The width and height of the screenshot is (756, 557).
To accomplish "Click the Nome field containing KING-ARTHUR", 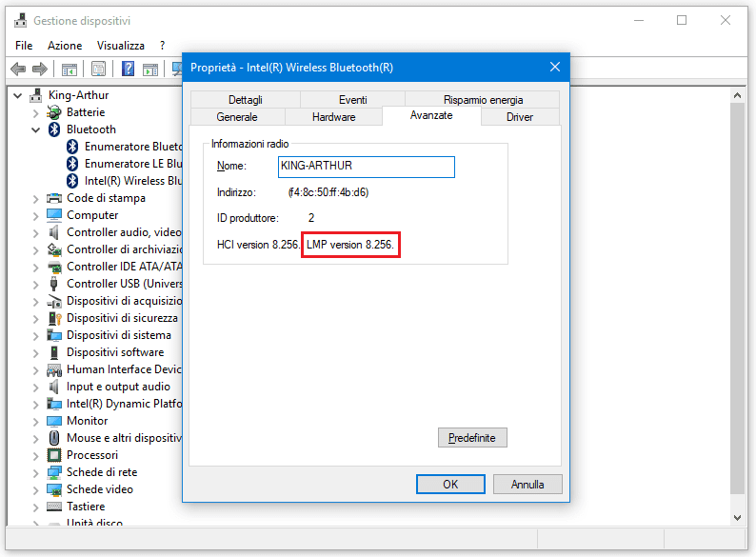I will 366,166.
